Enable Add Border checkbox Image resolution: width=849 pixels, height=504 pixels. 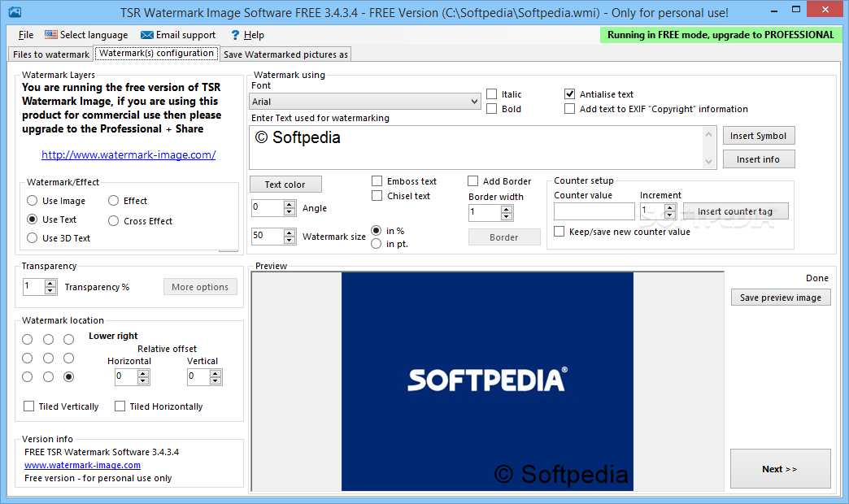coord(472,180)
